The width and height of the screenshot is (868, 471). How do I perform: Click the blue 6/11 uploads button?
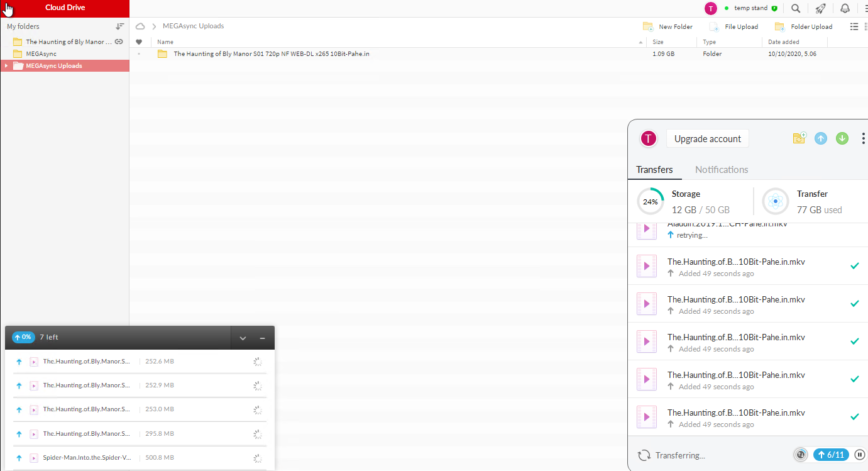pos(831,455)
